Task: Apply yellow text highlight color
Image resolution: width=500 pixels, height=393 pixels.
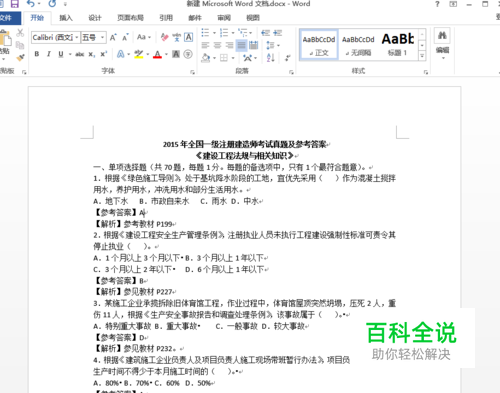Action: [139, 54]
